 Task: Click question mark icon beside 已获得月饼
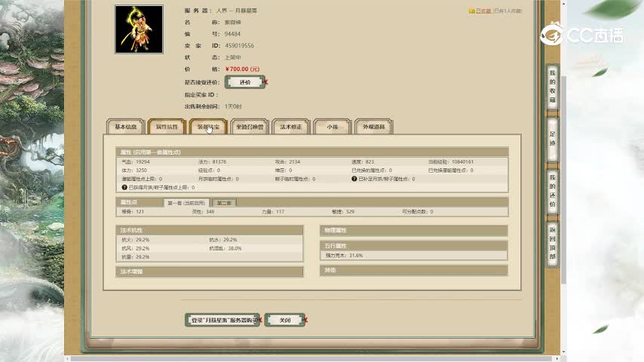[124, 187]
